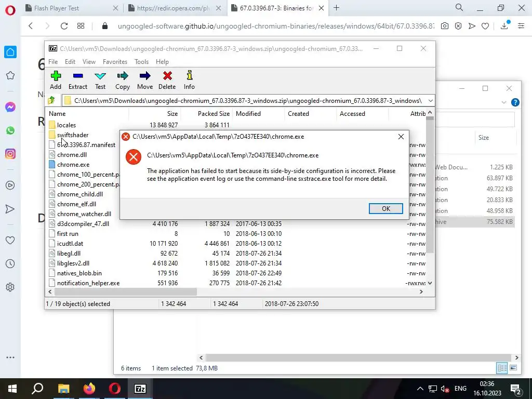532x399 pixels.
Task: Take snapshot with camera icon
Action: click(x=445, y=26)
